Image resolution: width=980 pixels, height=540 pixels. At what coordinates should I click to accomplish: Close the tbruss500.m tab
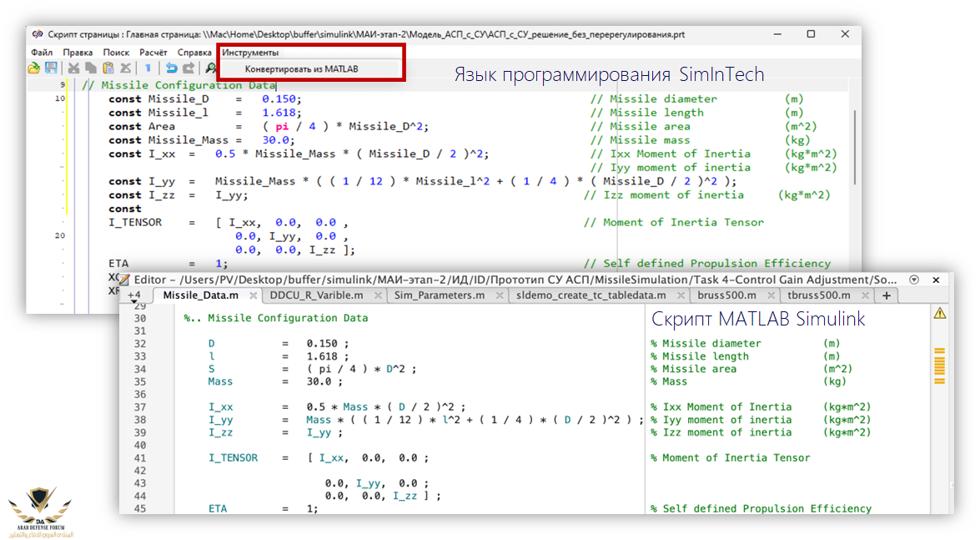(865, 296)
